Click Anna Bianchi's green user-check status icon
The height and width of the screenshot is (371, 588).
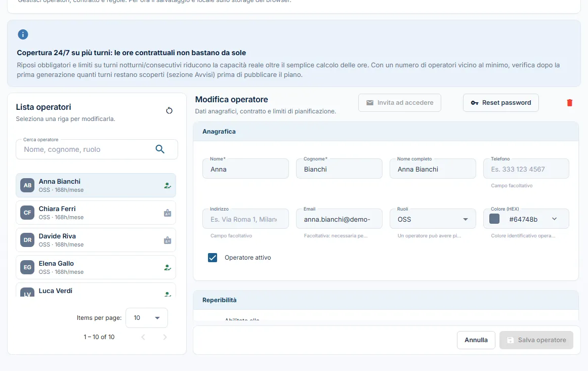tap(167, 186)
